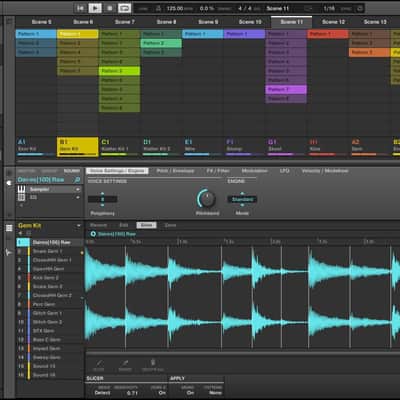The width and height of the screenshot is (400, 400).
Task: Open the Velocity / Modwheel page
Action: coord(325,171)
